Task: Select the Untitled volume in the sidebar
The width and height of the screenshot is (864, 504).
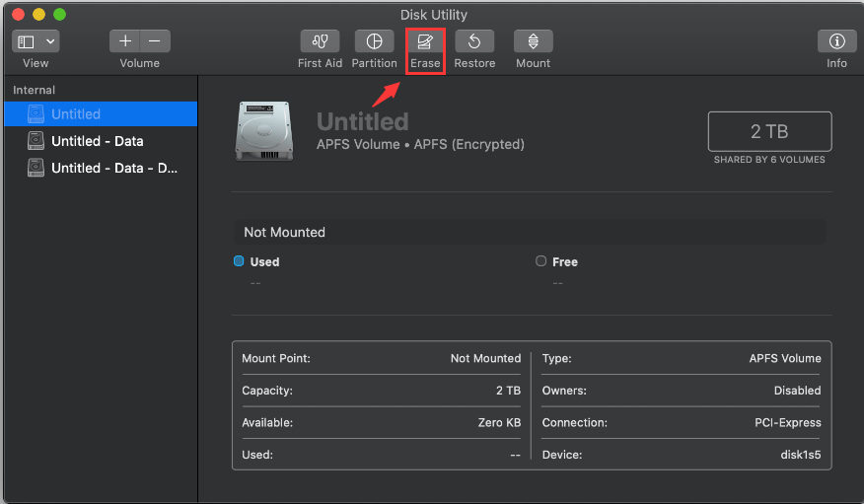Action: pos(101,114)
